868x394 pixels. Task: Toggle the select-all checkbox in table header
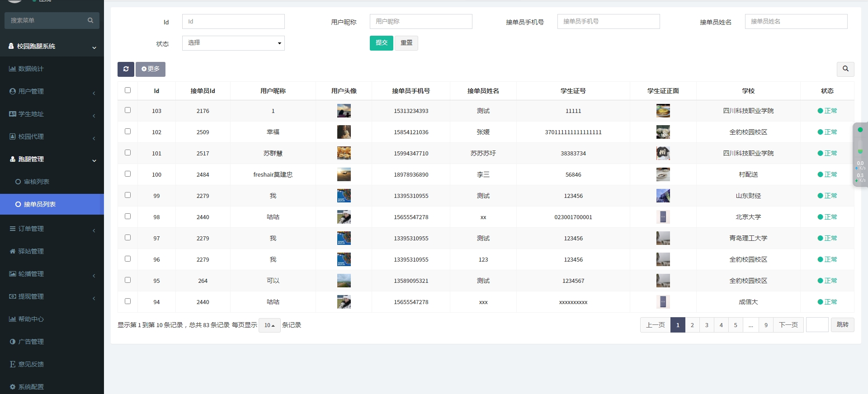[127, 90]
